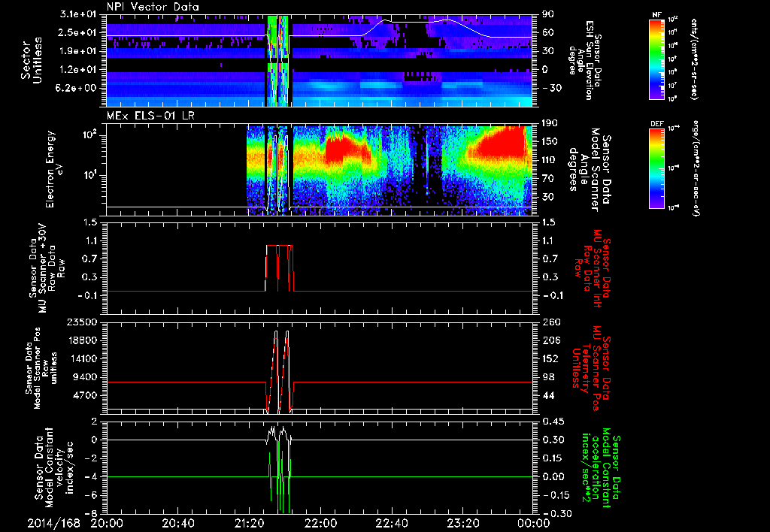
Task: Click the 3.1e+01 sector tick value
Action: [x=78, y=14]
